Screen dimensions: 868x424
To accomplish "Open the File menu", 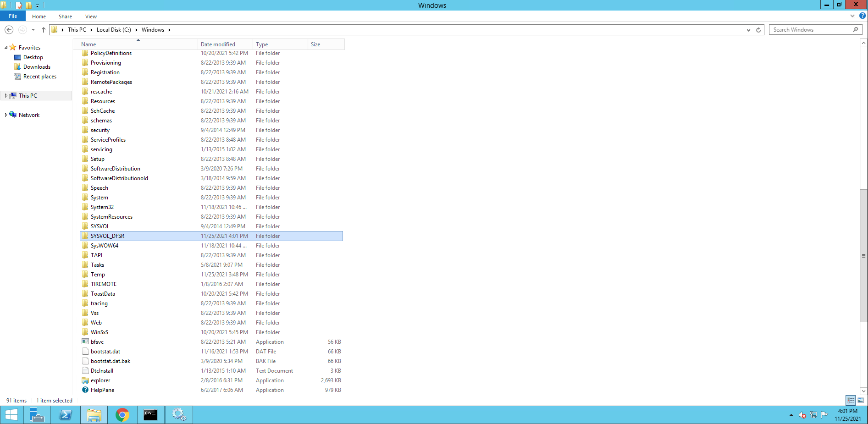I will [x=13, y=16].
